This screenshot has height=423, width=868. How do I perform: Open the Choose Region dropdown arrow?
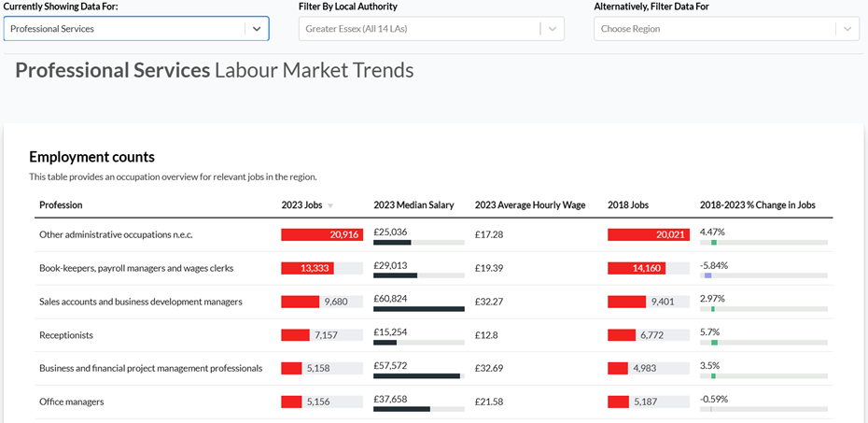[x=847, y=29]
